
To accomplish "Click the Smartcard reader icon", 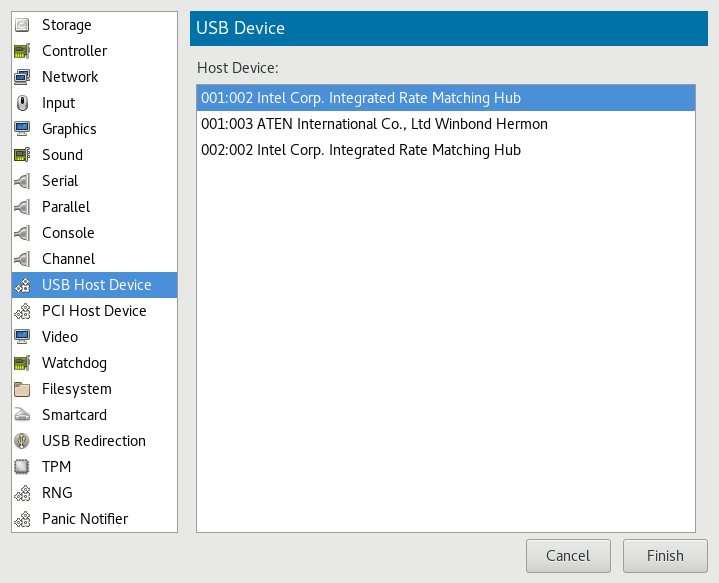I will point(22,415).
